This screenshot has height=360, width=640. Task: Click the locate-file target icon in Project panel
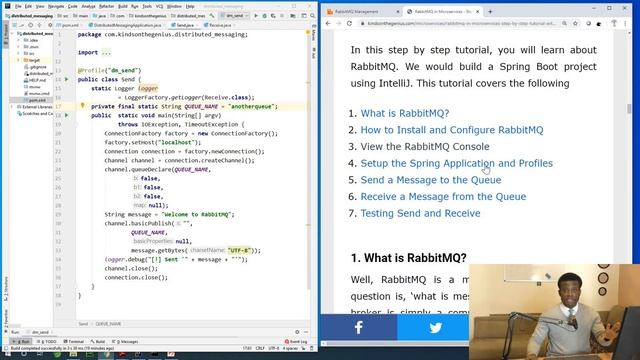pos(31,25)
